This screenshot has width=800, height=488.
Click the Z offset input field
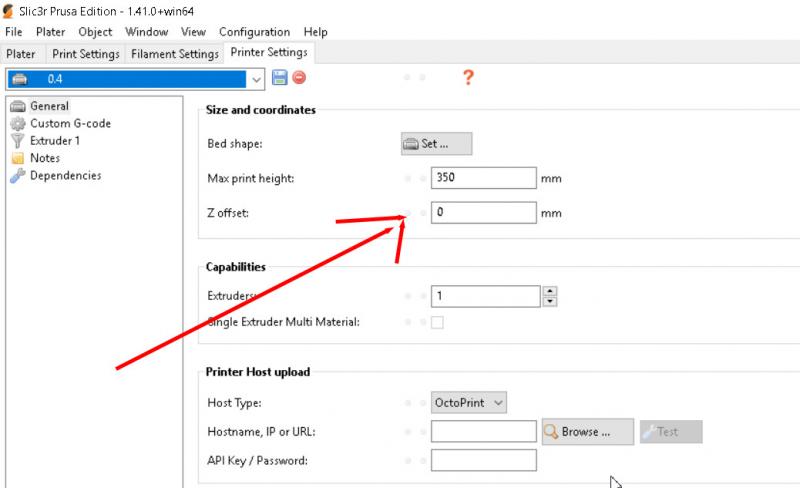pyautogui.click(x=483, y=213)
